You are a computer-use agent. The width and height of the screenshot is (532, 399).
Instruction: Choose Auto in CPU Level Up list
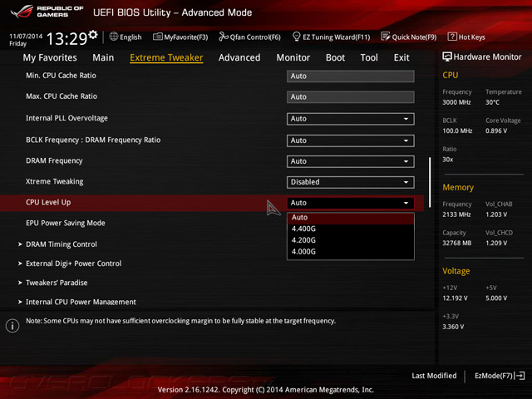(351, 218)
